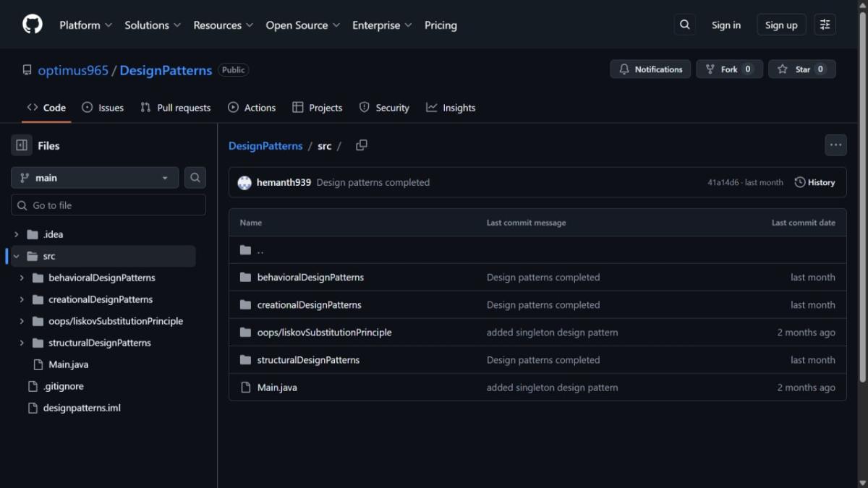
Task: Collapse the file tree side panel
Action: click(22, 145)
